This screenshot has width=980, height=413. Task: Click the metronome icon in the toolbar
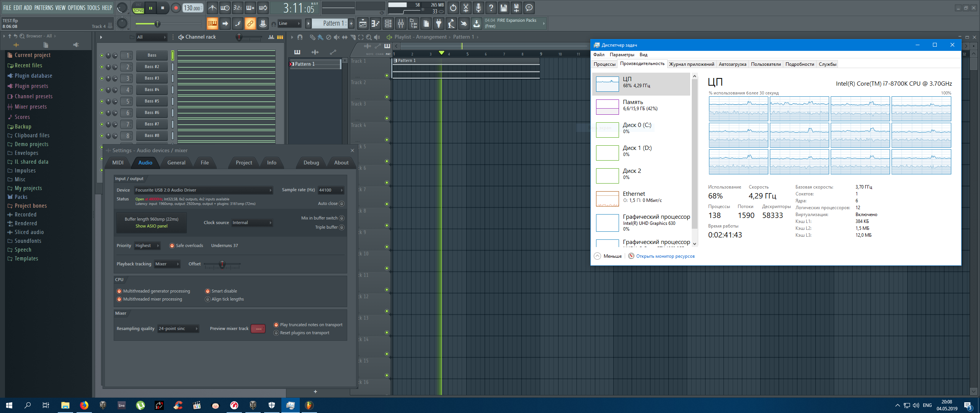pos(212,8)
